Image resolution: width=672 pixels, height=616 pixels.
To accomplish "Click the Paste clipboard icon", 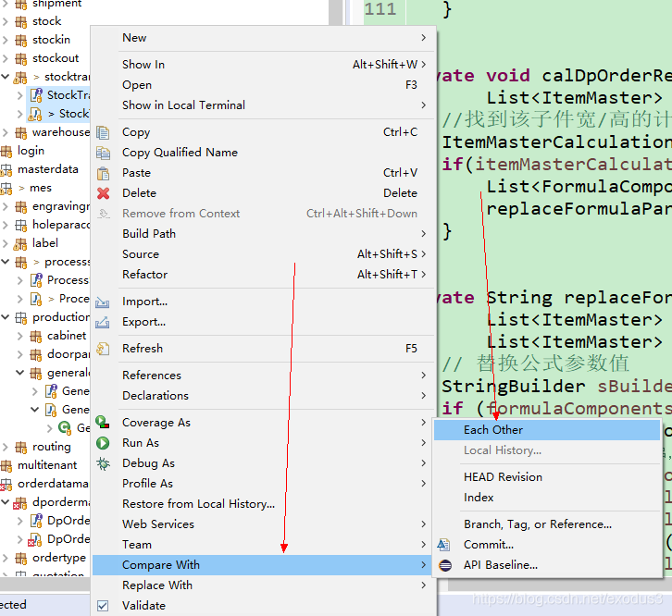I will point(103,173).
